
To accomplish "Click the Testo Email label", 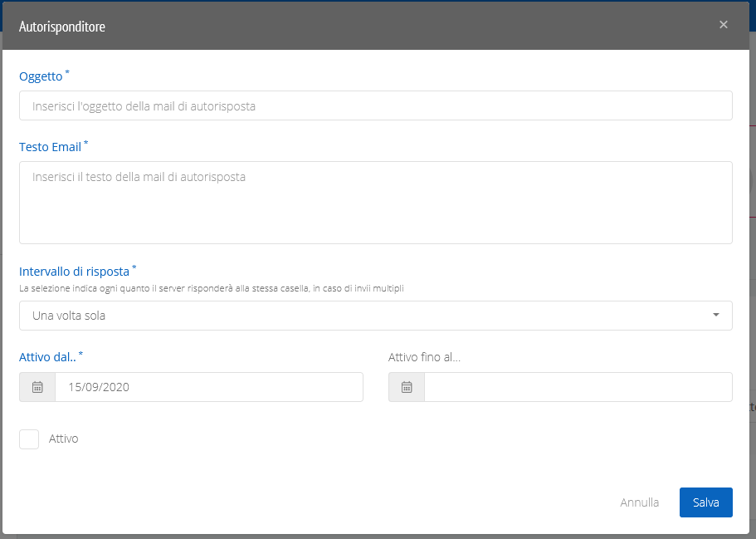I will [50, 147].
